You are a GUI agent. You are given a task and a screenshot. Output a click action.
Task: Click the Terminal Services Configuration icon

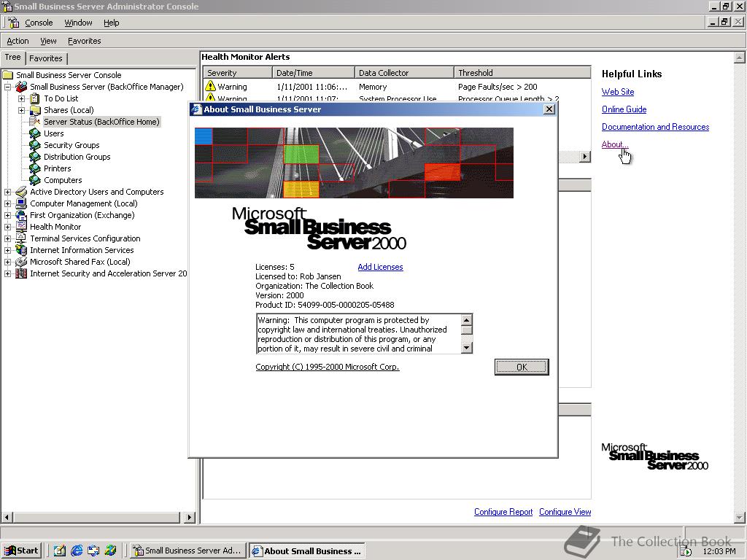click(21, 238)
